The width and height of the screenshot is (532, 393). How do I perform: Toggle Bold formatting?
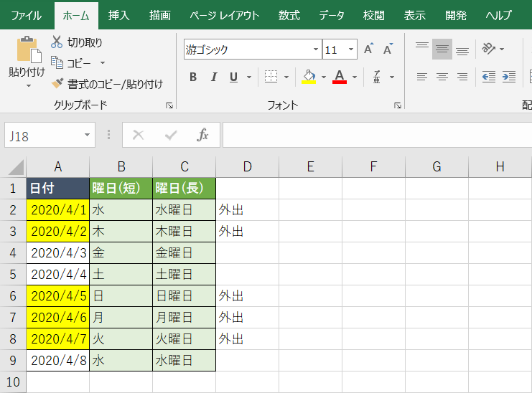coord(193,77)
